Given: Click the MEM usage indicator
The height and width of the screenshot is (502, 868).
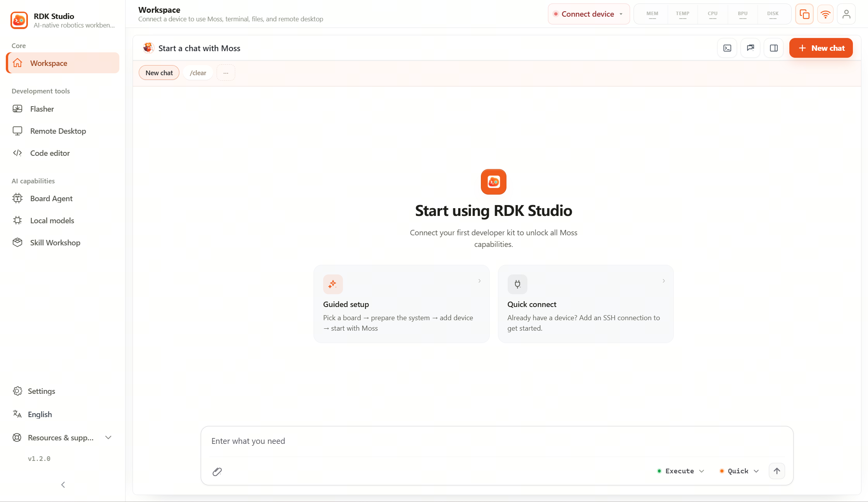Looking at the screenshot, I should click(x=653, y=14).
